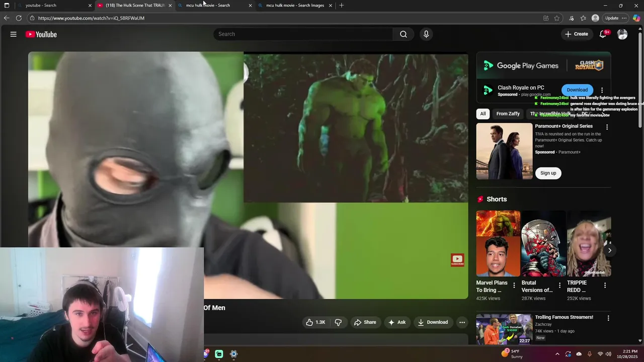
Task: Open a new browser tab
Action: tap(342, 6)
